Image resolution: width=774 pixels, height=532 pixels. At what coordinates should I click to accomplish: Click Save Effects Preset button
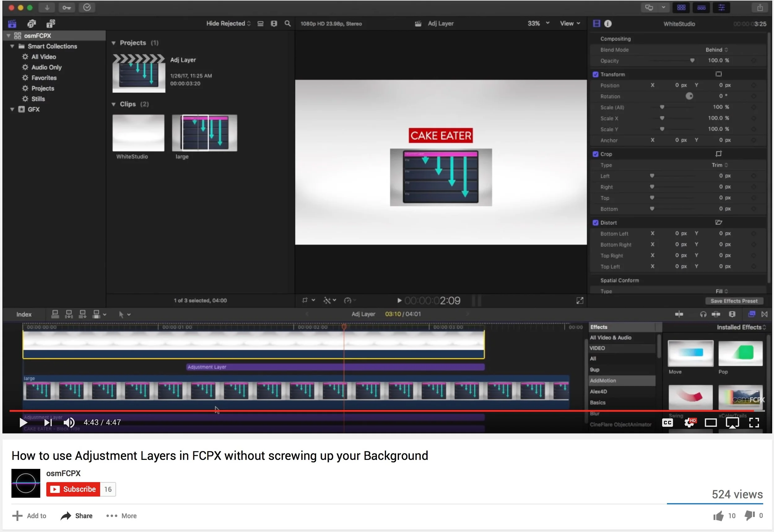[x=734, y=301]
